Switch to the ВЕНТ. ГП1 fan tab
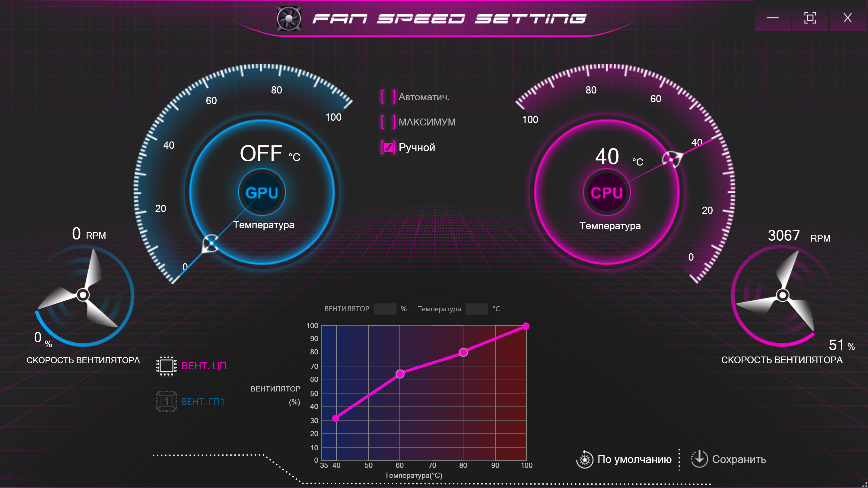 click(x=203, y=401)
